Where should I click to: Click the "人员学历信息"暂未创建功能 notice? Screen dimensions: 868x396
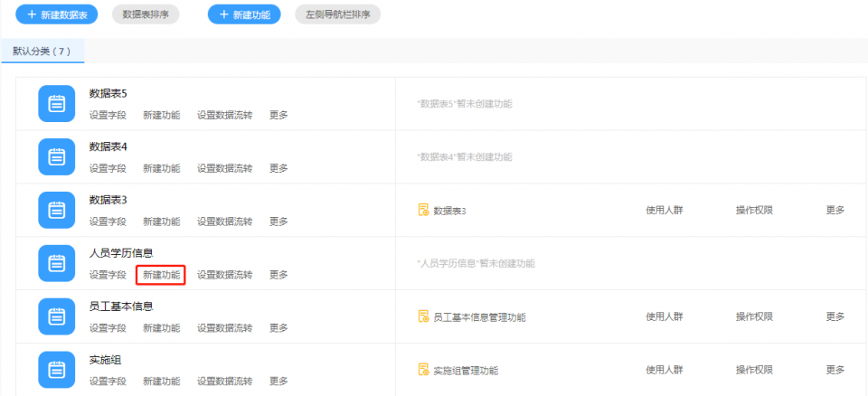pyautogui.click(x=476, y=263)
